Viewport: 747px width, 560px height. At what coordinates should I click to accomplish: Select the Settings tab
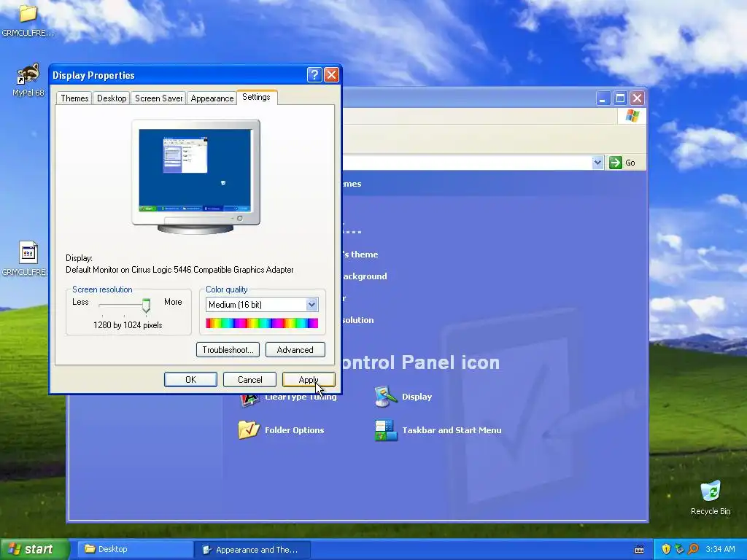pos(256,97)
